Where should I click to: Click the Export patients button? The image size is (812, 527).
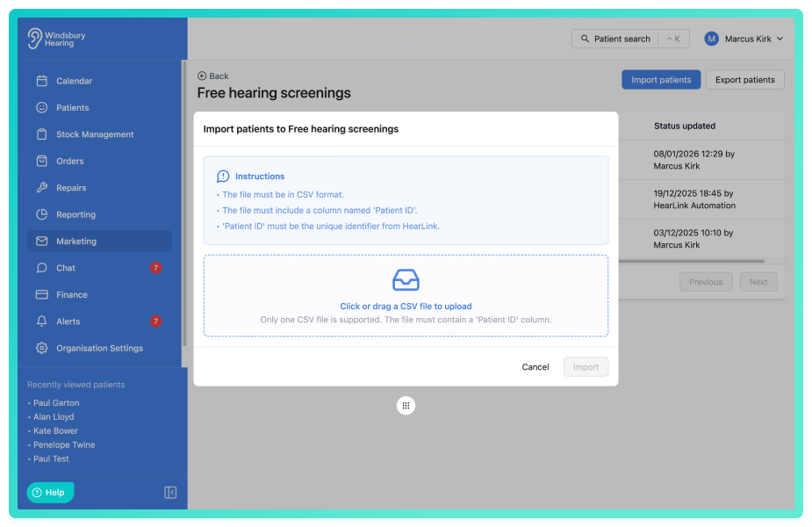click(x=744, y=80)
